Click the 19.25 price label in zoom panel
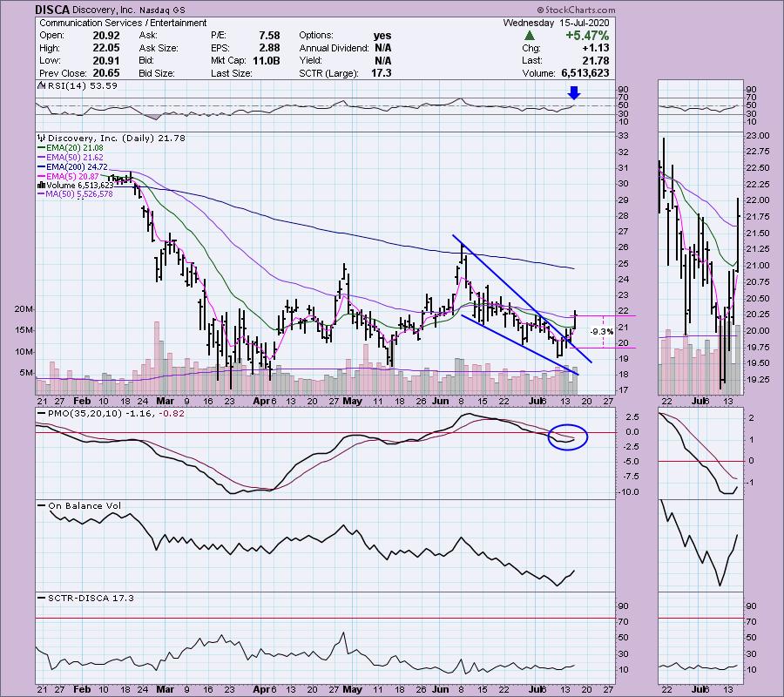784x697 pixels. point(758,380)
